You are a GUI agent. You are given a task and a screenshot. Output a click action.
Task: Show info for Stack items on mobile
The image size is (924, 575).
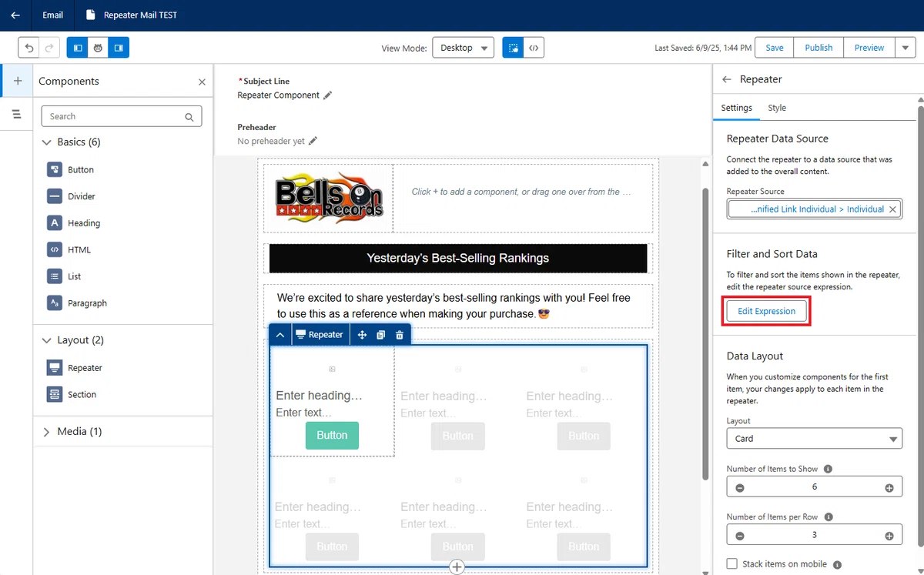click(837, 564)
